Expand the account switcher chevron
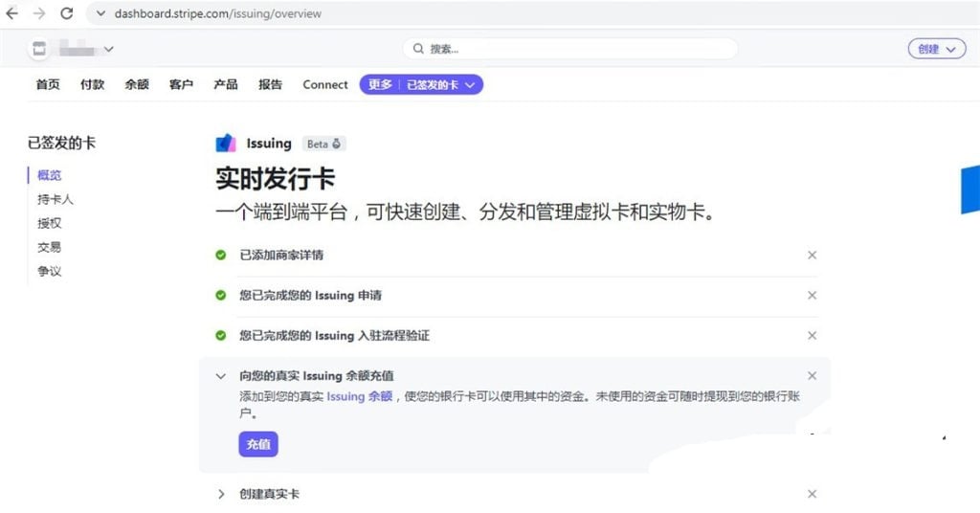Viewport: 980px width, 513px height. tap(109, 49)
